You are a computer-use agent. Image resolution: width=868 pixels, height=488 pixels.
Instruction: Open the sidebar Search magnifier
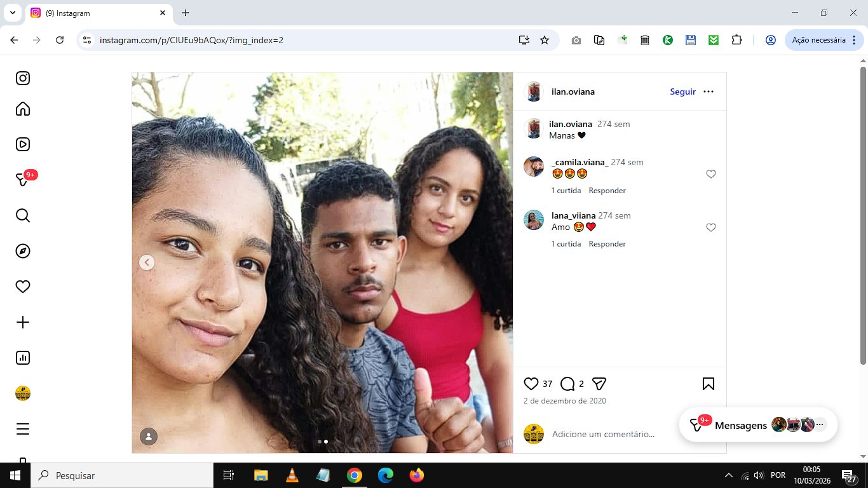click(x=23, y=215)
